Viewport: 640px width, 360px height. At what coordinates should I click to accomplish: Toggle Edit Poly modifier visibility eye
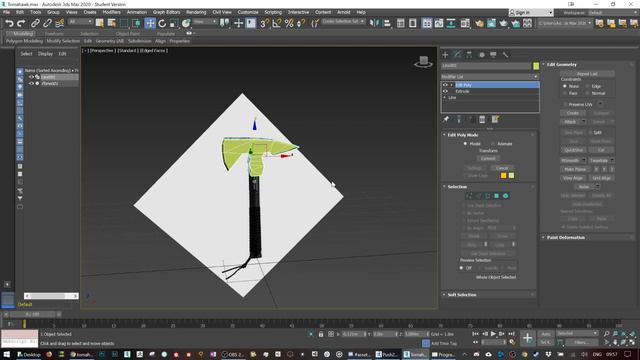[x=445, y=85]
